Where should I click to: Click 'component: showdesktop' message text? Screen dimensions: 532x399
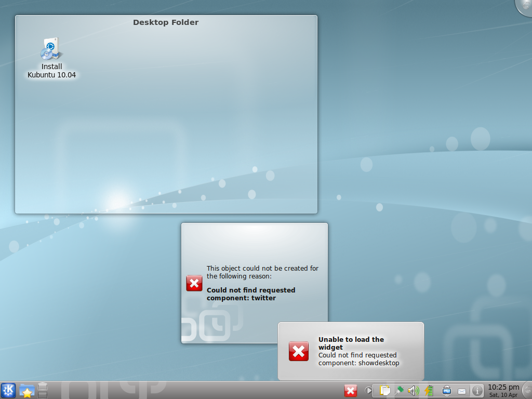(358, 363)
